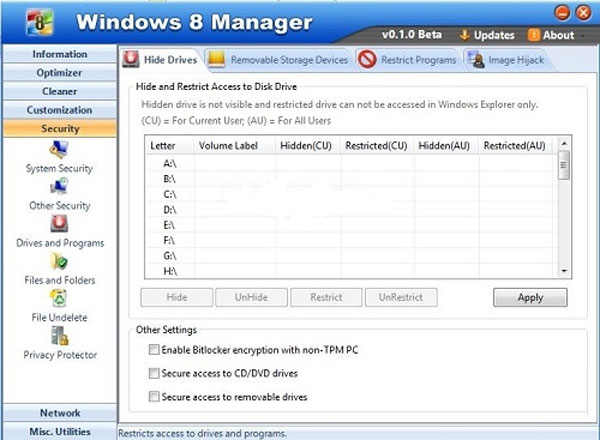Check Secure access to CD/DVD drives
The image size is (600, 440).
click(154, 373)
